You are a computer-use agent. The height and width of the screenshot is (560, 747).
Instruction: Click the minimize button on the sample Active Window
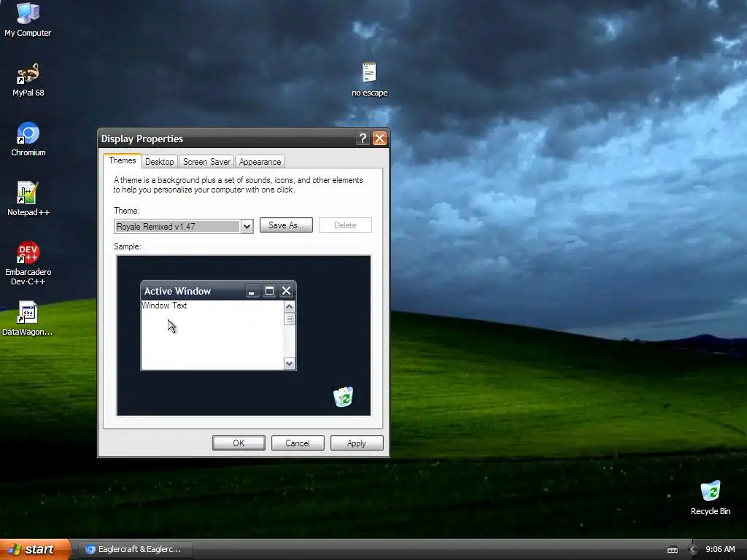pos(252,291)
